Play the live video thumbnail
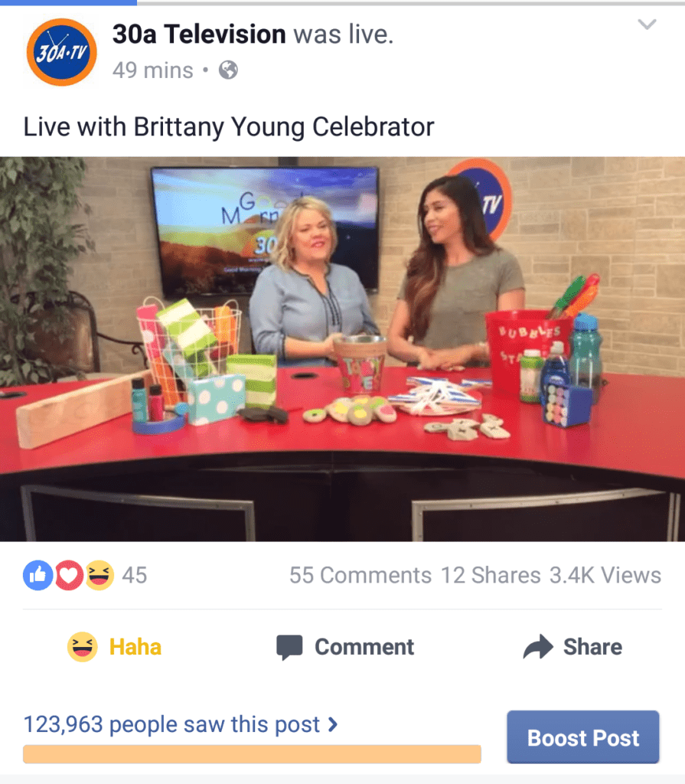This screenshot has width=685, height=784. (x=343, y=349)
